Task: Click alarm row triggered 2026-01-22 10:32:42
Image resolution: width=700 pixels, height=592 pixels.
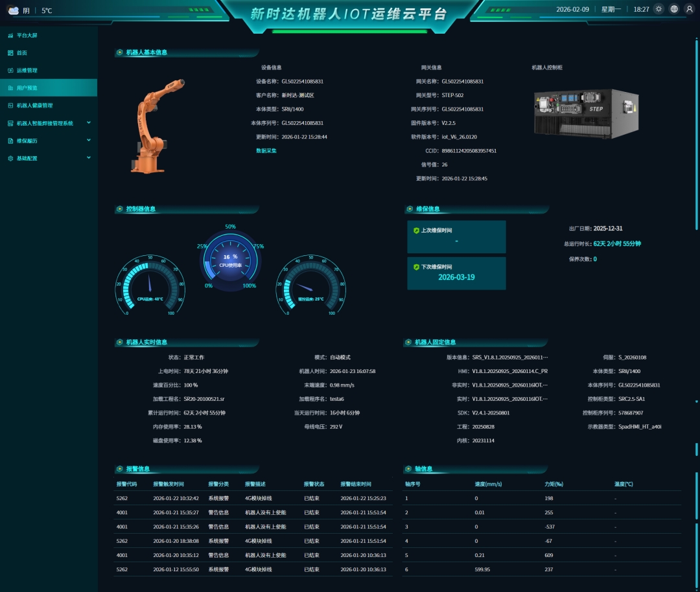Action: tap(253, 498)
